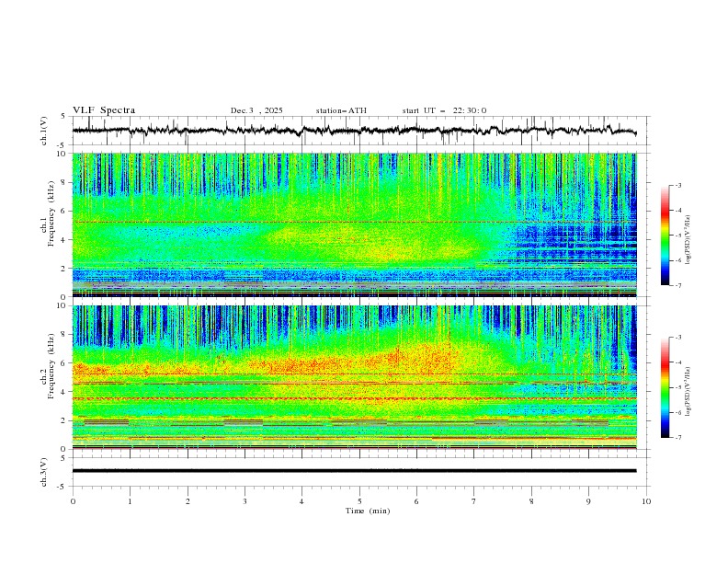Image resolution: width=728 pixels, height=563 pixels.
Task: Click the time axis tick label "9"
Action: tap(588, 501)
